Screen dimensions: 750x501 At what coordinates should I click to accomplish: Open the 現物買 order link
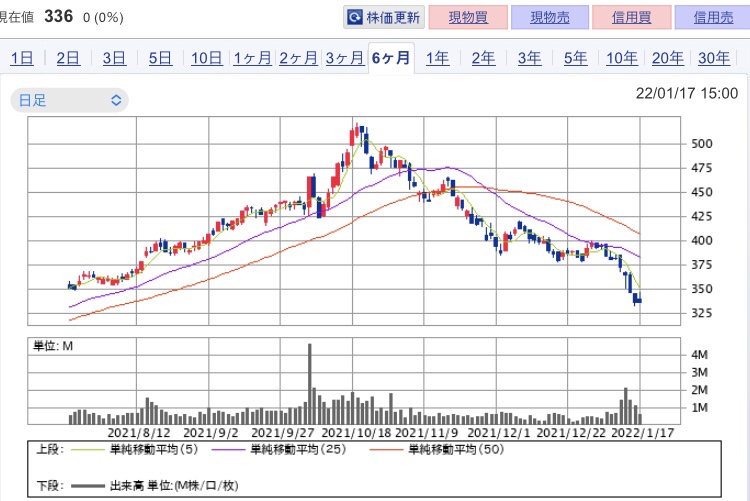tap(468, 18)
